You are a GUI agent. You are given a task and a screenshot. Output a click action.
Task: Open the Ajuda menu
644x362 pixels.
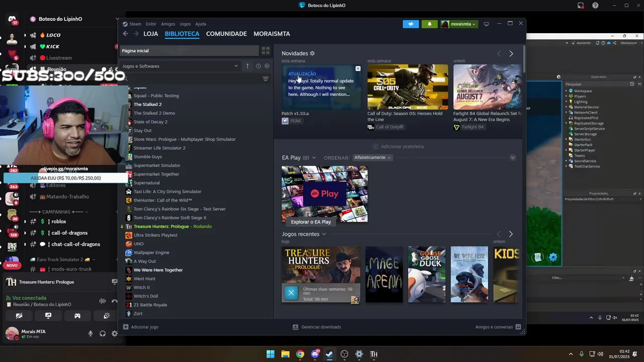tap(201, 24)
